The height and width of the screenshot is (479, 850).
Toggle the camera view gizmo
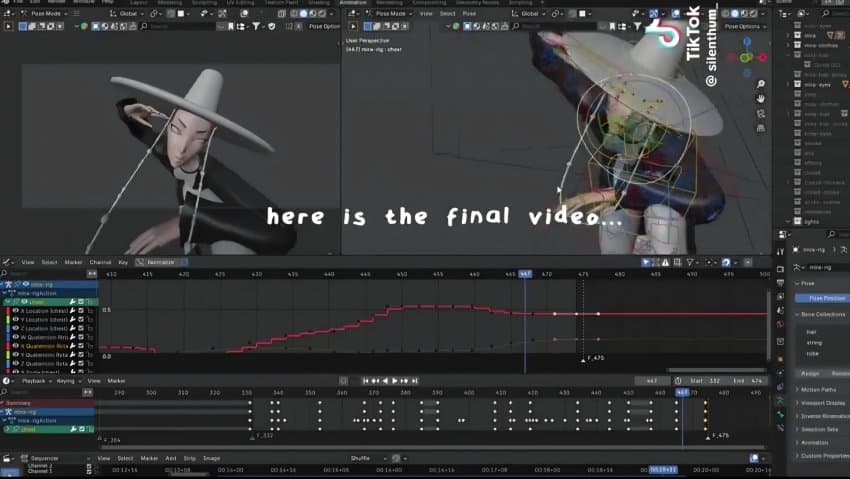[761, 112]
